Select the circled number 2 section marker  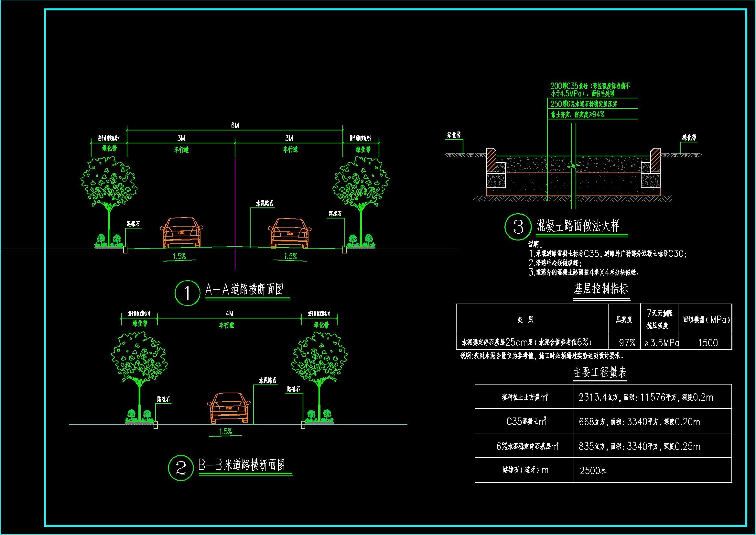181,468
